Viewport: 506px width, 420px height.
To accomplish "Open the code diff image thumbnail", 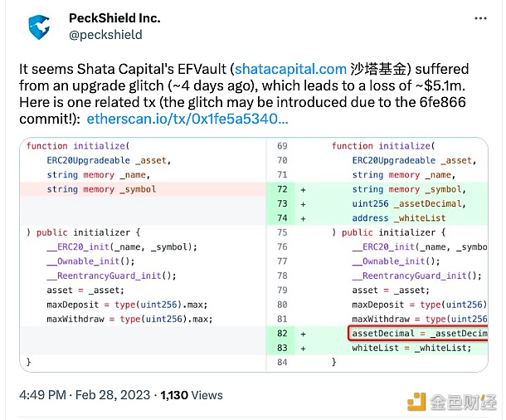I will click(x=254, y=255).
